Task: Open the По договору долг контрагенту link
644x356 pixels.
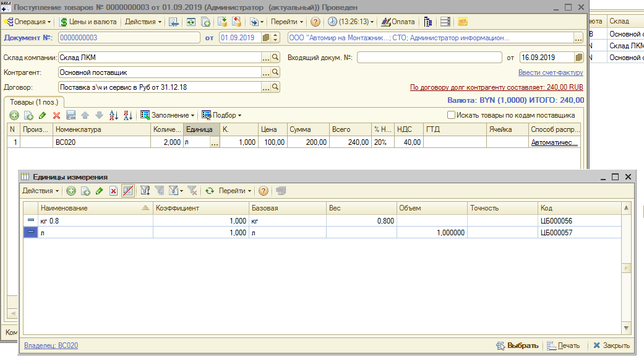Action: (x=497, y=87)
